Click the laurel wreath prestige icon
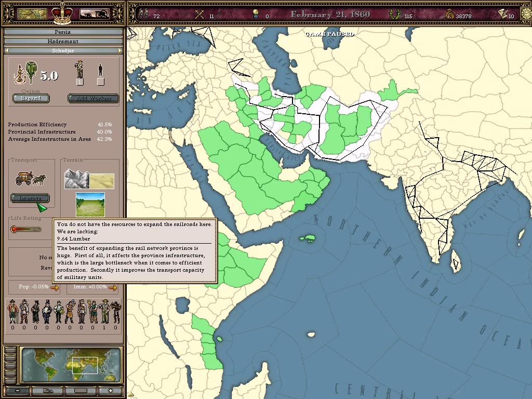 coord(394,15)
